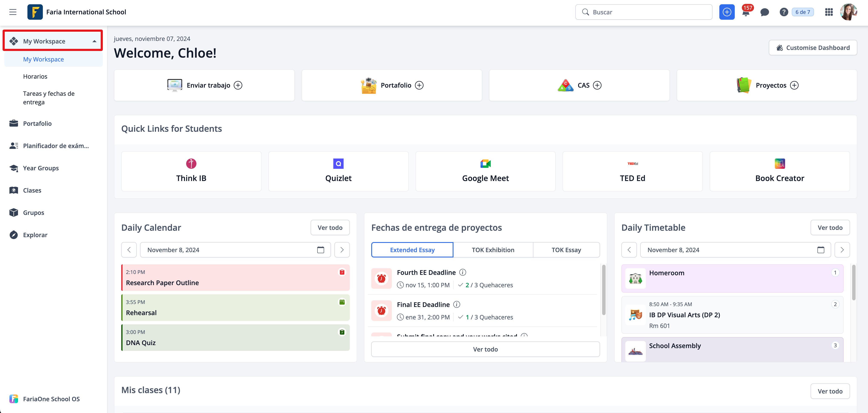Open Daily Timetable date picker icon
This screenshot has height=413, width=868.
click(x=820, y=250)
